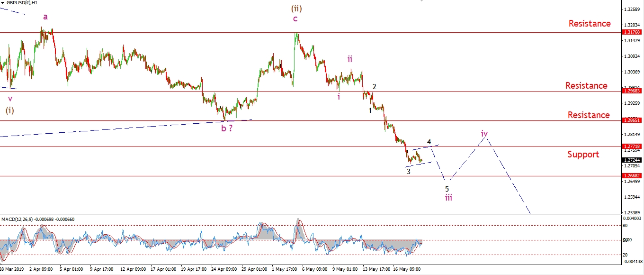Image resolution: width=644 pixels, height=275 pixels.
Task: Click the brown (ii) wave label
Action: (x=296, y=8)
